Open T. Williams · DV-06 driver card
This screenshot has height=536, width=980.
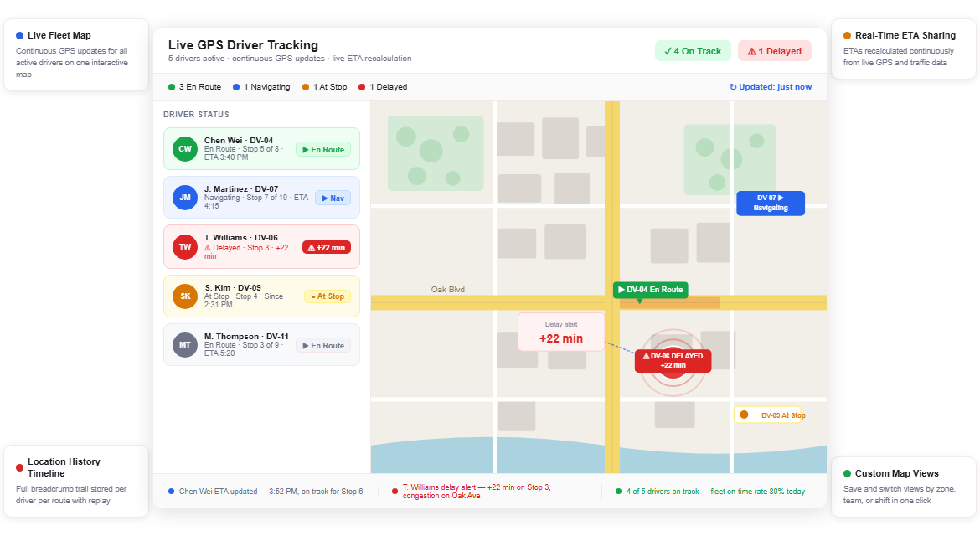[x=261, y=247]
